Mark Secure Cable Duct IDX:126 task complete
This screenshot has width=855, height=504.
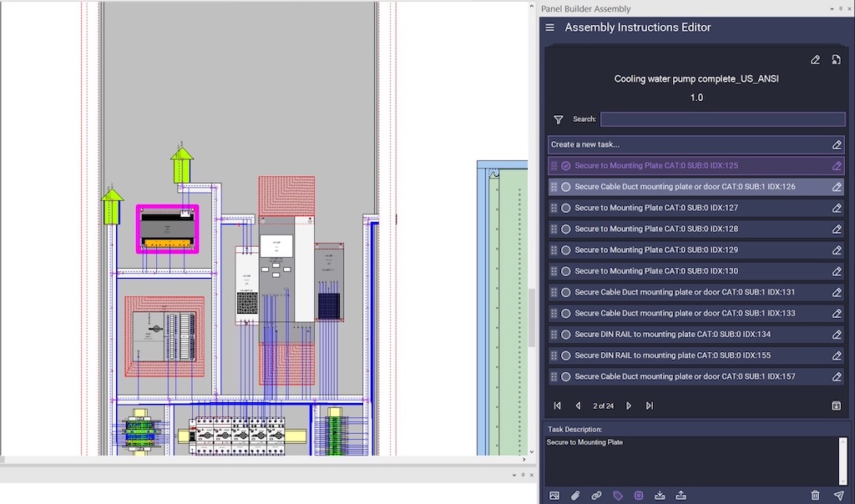point(566,187)
